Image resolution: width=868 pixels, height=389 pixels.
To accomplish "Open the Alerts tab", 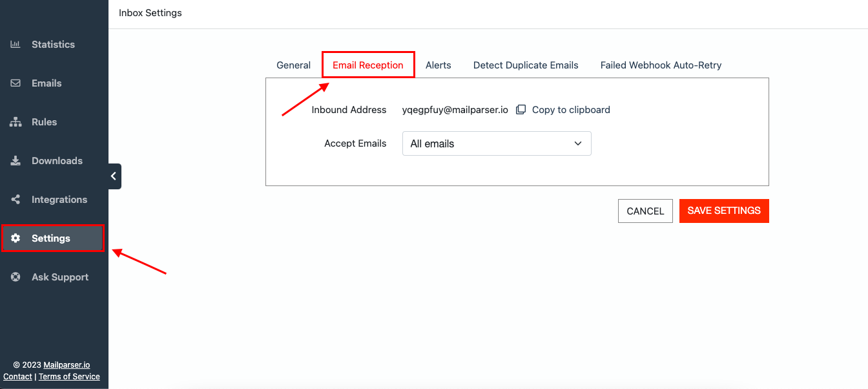I will click(x=439, y=65).
